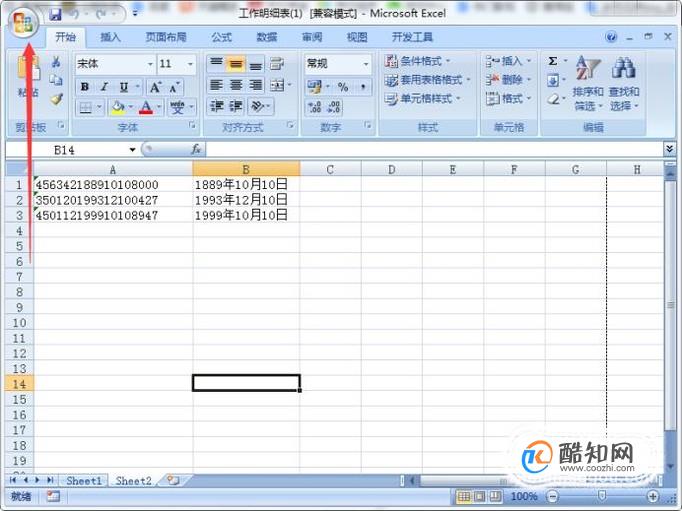Screen dimensions: 682x511
Task: Open the font name dropdown showing 宋体
Action: 115,64
